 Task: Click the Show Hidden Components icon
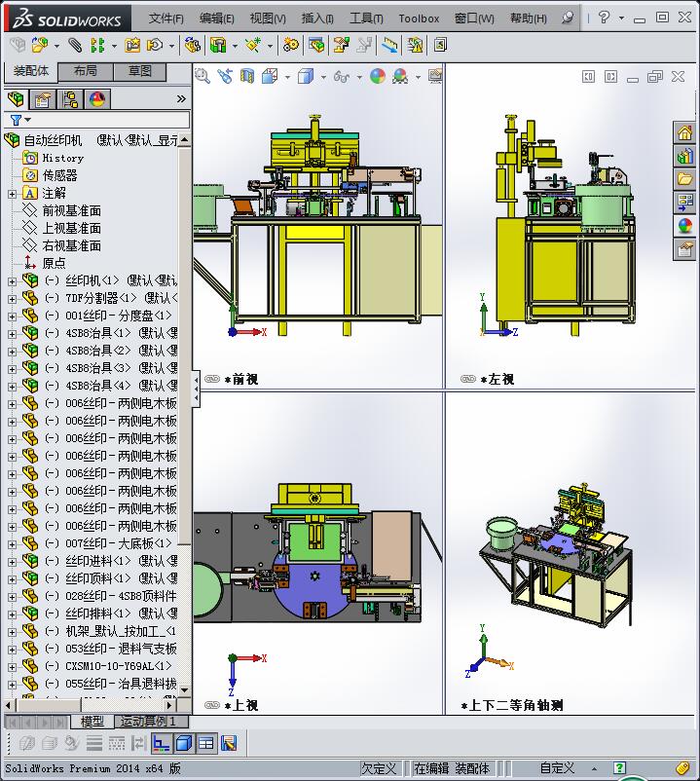point(193,46)
